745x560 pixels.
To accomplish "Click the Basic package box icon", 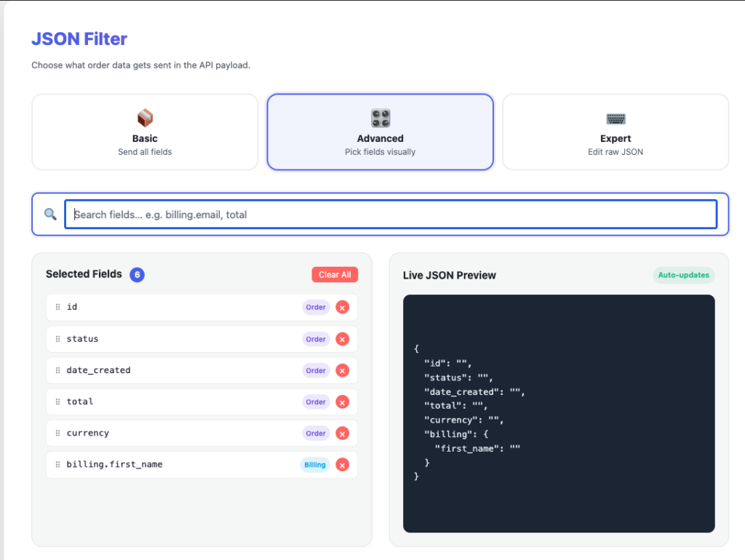I will [145, 118].
